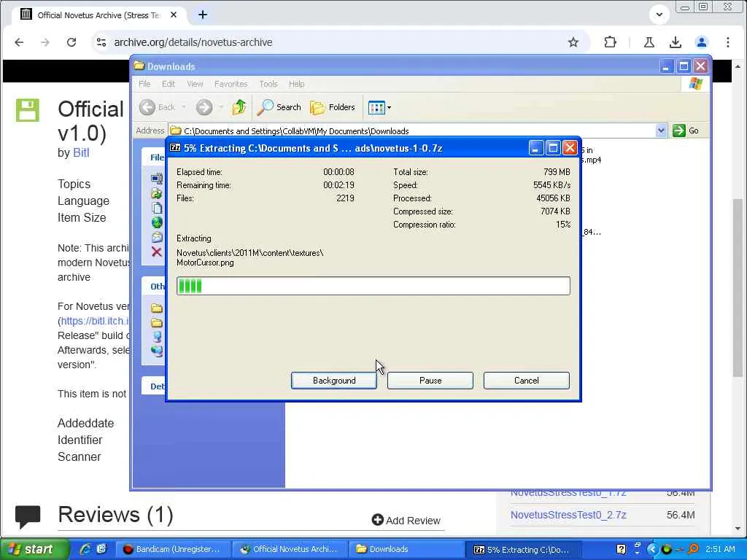
Task: Click the red X delete task icon
Action: 156,252
